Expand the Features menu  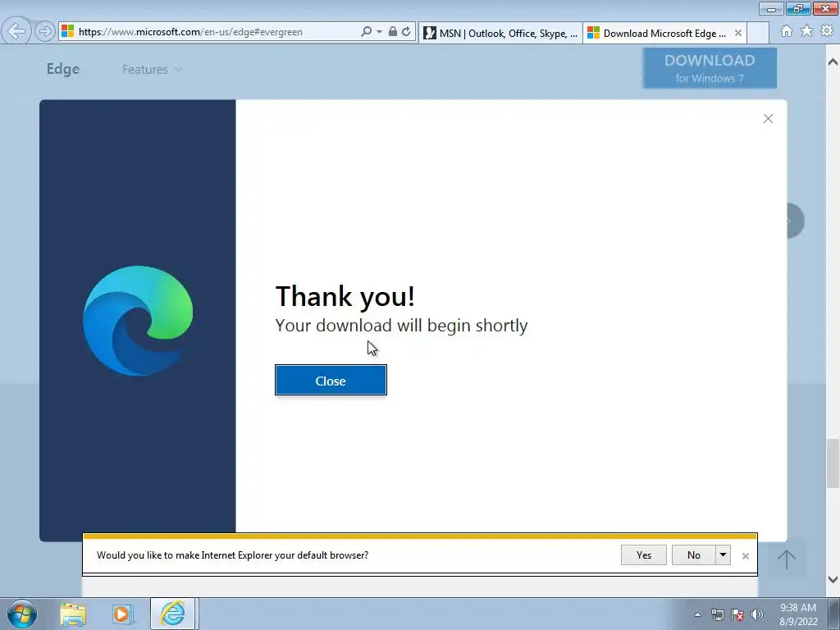[152, 70]
